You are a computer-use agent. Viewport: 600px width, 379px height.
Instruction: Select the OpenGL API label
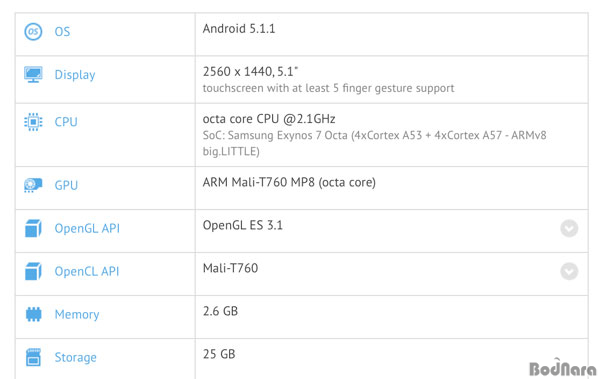87,229
